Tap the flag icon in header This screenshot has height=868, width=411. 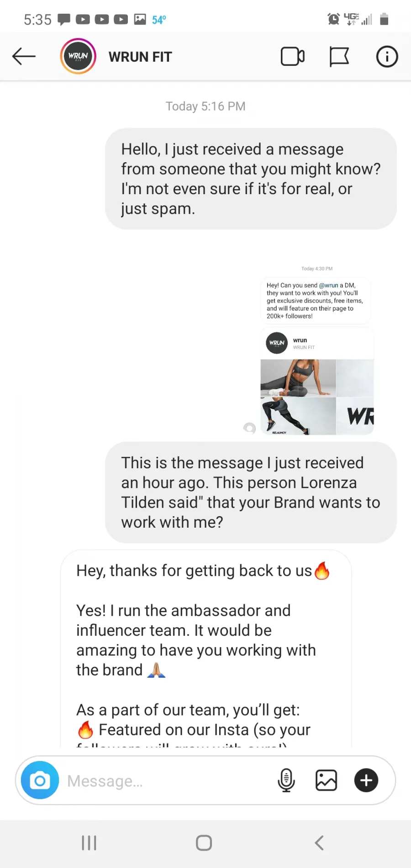pos(339,57)
